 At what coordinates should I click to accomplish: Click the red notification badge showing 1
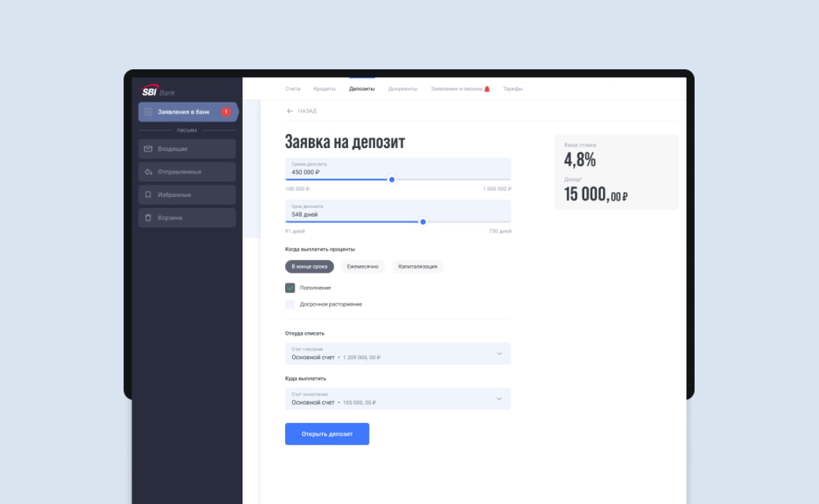[226, 112]
